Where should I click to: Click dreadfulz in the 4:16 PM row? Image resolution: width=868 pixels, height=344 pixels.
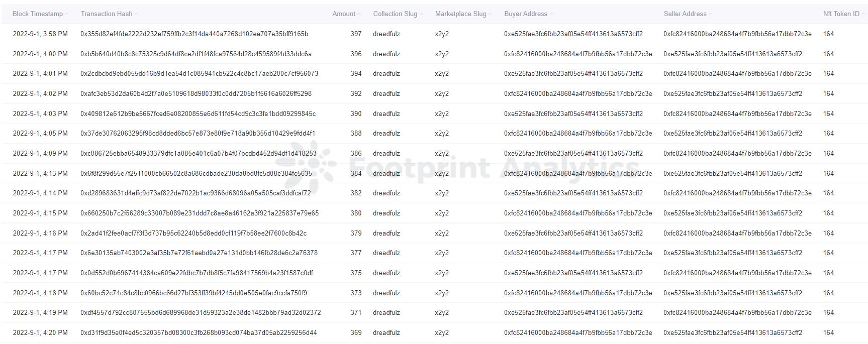pos(387,234)
